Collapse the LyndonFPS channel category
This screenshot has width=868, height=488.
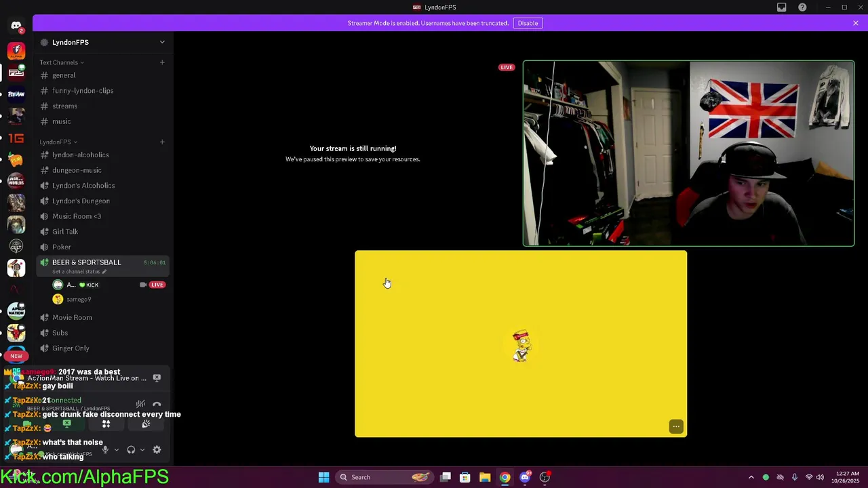pyautogui.click(x=58, y=142)
